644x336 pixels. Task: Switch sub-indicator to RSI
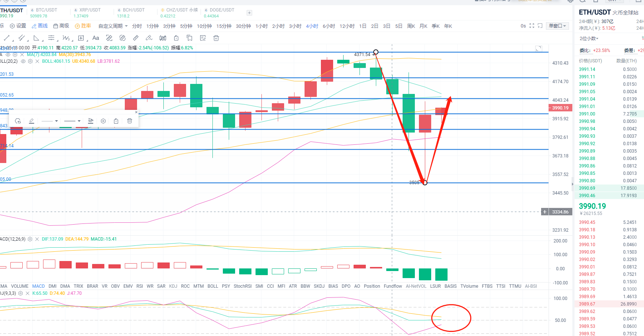[x=140, y=286]
